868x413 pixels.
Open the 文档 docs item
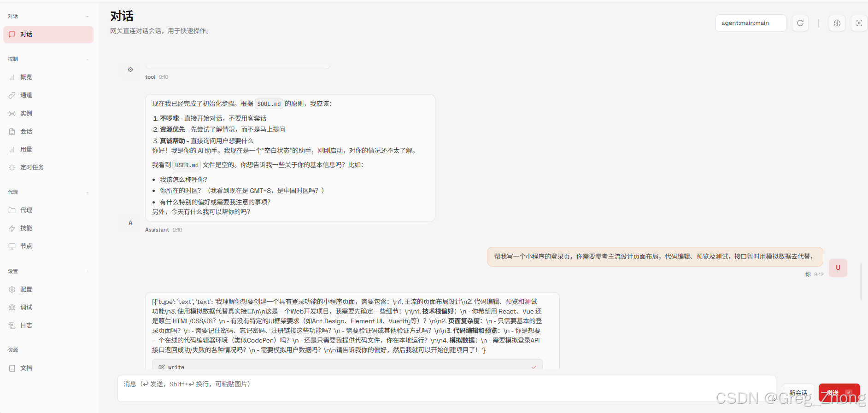(48, 368)
